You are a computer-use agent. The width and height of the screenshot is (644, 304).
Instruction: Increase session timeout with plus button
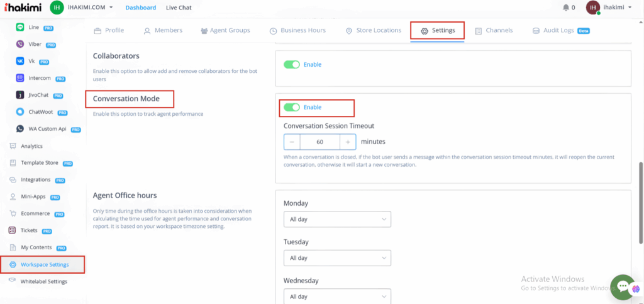(348, 142)
